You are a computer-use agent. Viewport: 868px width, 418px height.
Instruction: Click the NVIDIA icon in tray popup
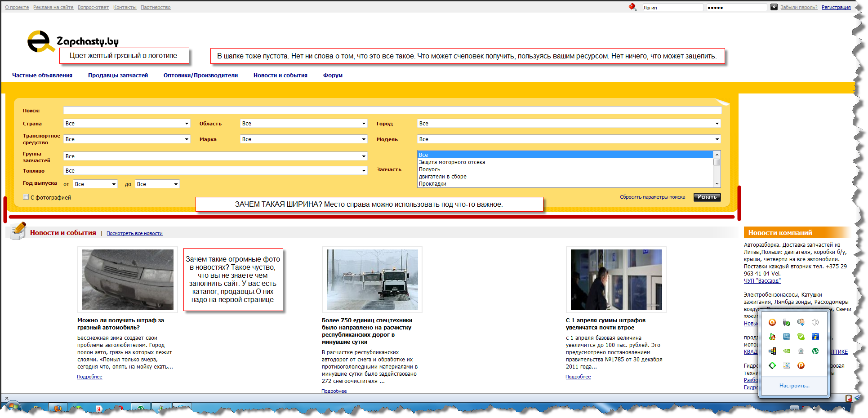click(786, 351)
